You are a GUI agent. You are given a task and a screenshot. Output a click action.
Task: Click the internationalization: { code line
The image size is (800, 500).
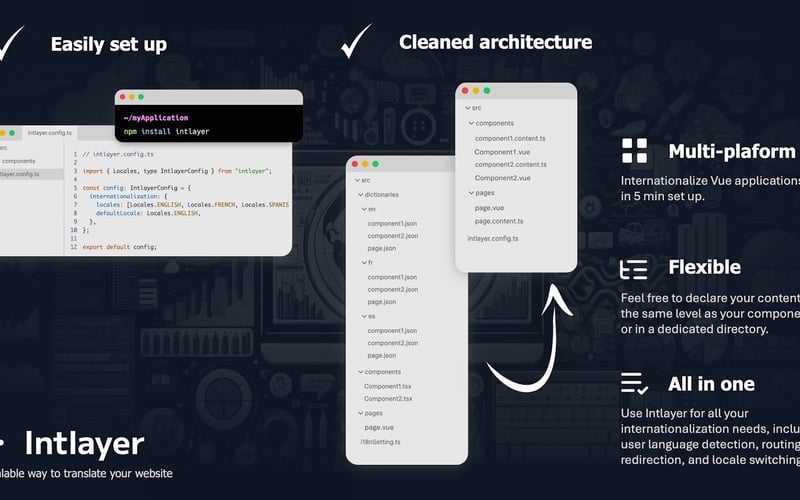click(x=128, y=196)
